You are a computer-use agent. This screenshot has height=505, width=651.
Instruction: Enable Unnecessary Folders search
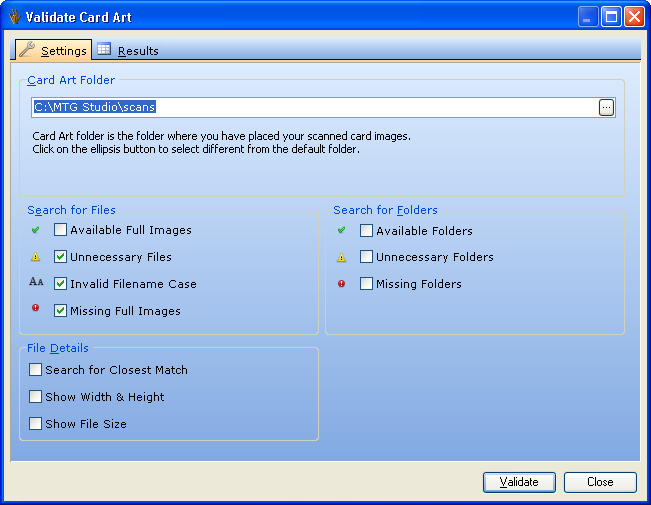click(x=366, y=257)
